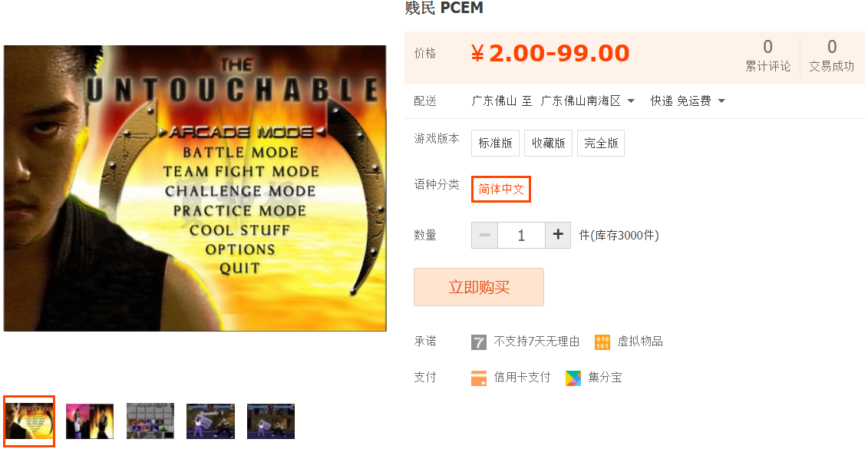Click the gray 7-day no-return icon
Screen dimensions: 868x449
pos(478,342)
